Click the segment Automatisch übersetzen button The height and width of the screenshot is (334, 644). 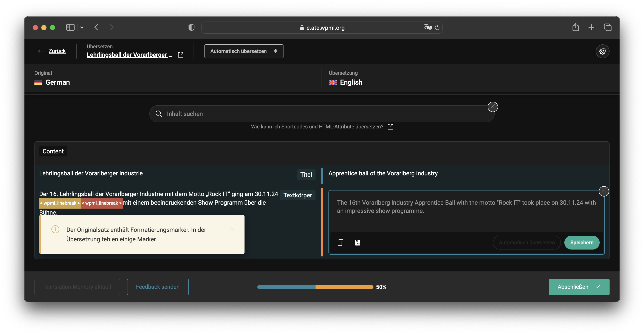coord(527,243)
